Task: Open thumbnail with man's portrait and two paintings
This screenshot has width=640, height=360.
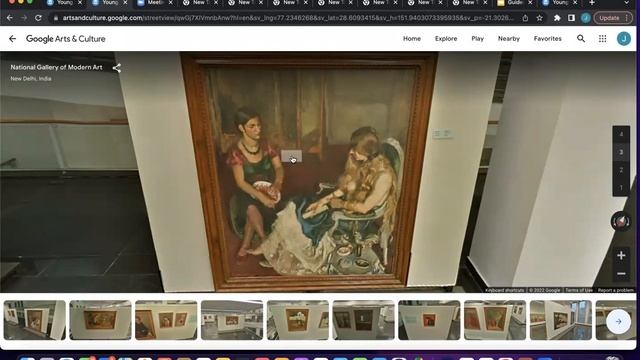Action: (166, 320)
